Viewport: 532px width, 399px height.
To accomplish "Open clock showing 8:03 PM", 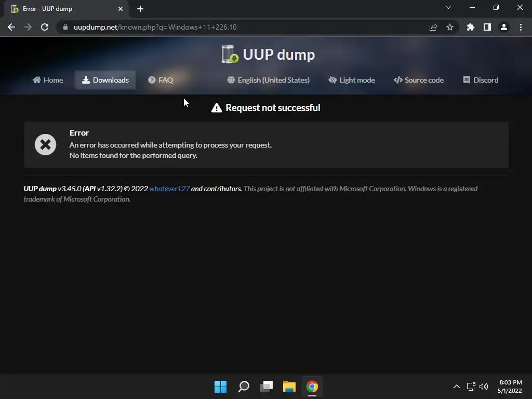I will coord(510,387).
